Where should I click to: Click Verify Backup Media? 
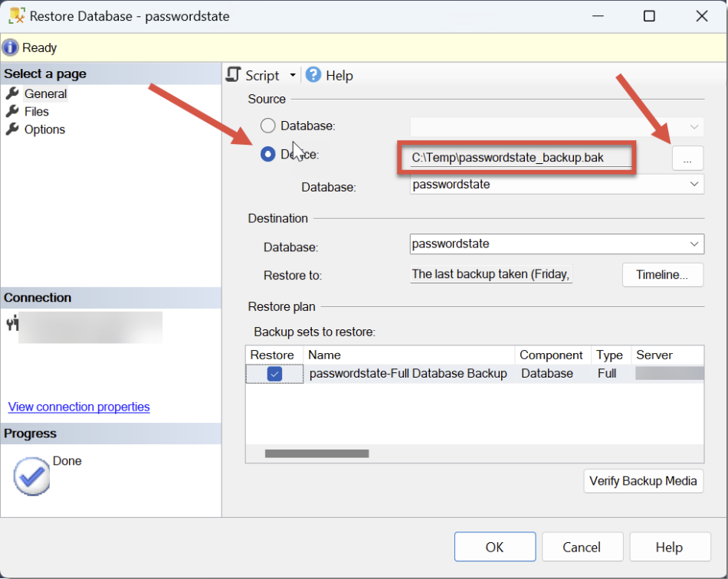(643, 481)
